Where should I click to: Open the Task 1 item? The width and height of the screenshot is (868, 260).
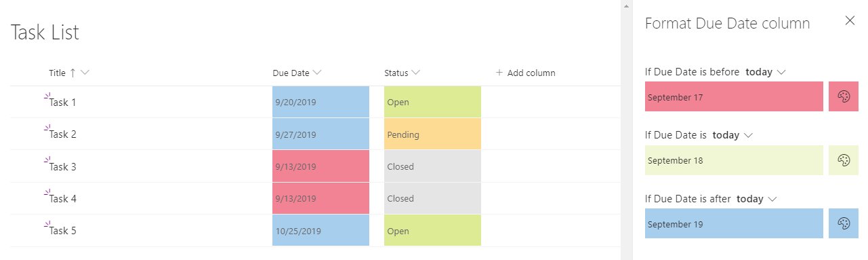[x=62, y=103]
